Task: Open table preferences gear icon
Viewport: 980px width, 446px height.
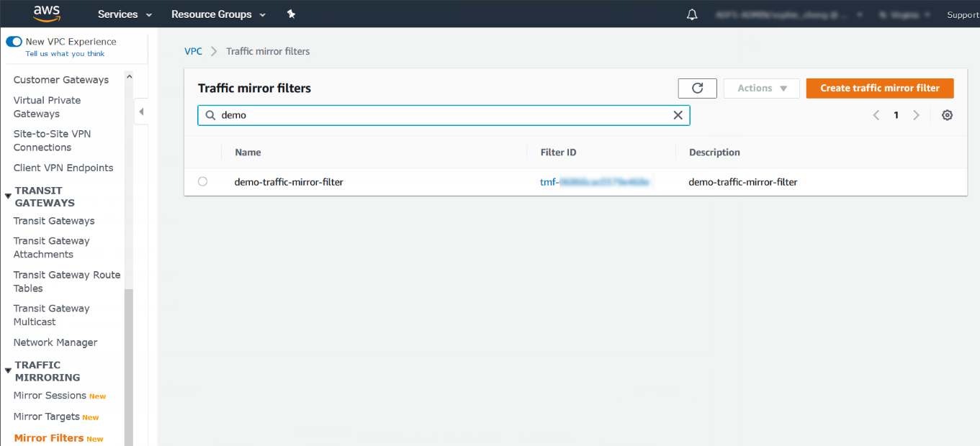Action: tap(947, 115)
